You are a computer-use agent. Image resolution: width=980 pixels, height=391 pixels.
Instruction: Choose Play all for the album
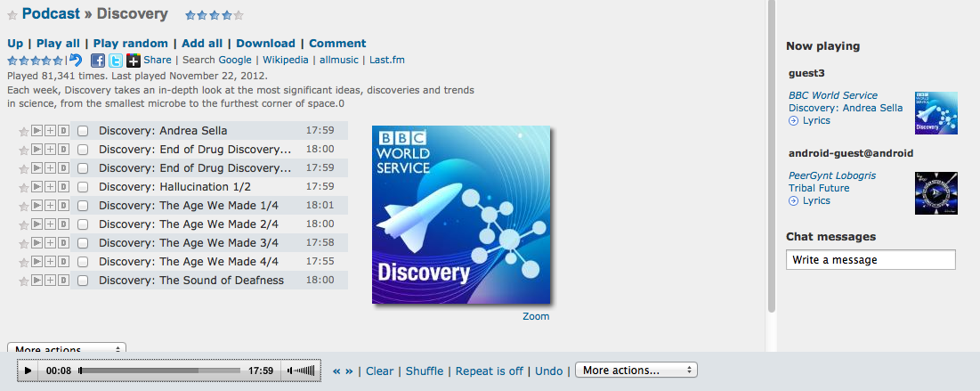coord(58,43)
